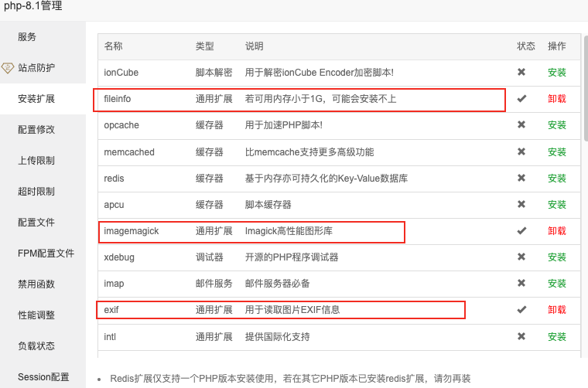The width and height of the screenshot is (588, 388).
Task: Click the X status icon for apcu
Action: (x=521, y=204)
